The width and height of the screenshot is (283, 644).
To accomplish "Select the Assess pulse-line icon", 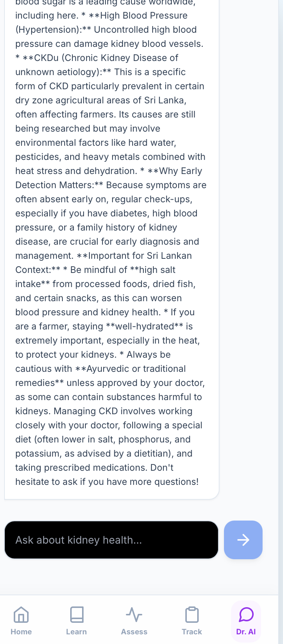I will pyautogui.click(x=134, y=615).
